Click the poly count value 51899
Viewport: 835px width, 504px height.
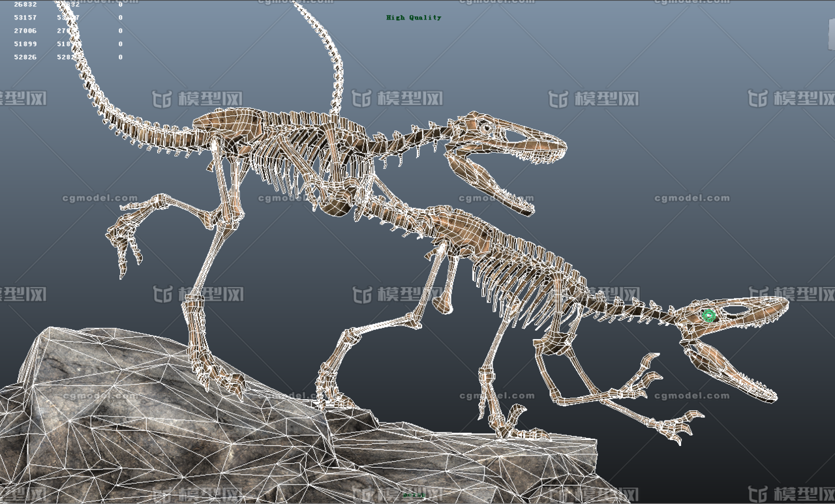[x=25, y=44]
